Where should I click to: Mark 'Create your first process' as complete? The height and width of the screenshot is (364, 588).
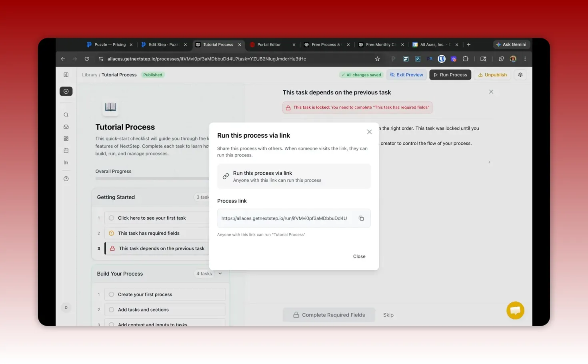point(111,294)
